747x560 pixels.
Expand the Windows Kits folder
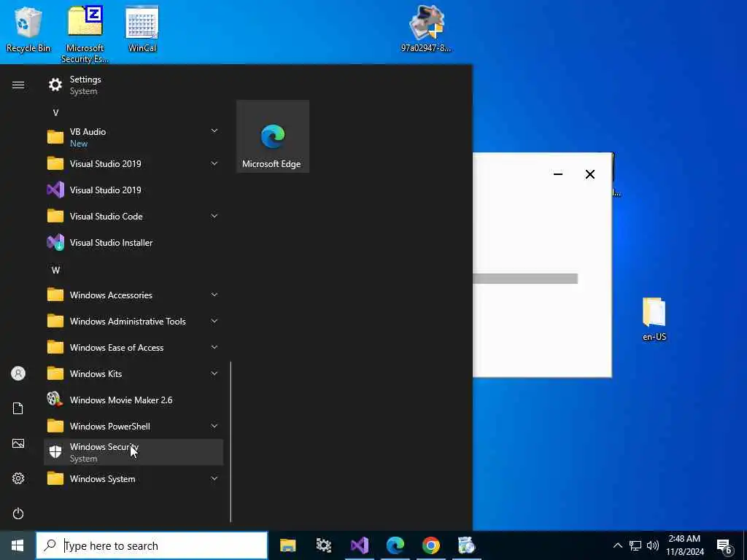tap(133, 374)
